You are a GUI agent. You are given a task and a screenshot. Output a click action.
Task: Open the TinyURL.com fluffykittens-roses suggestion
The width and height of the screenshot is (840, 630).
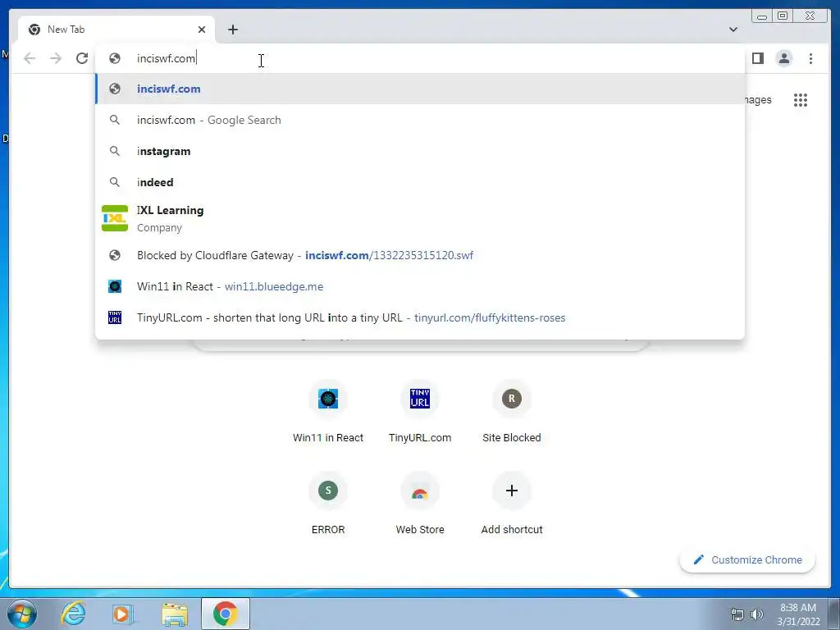coord(420,317)
